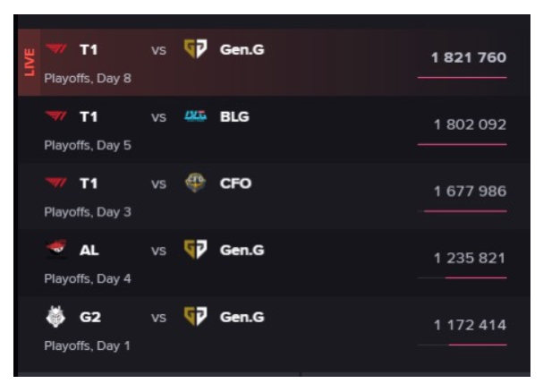The image size is (543, 392).
Task: Select the red LIVE badge
Action: click(30, 63)
